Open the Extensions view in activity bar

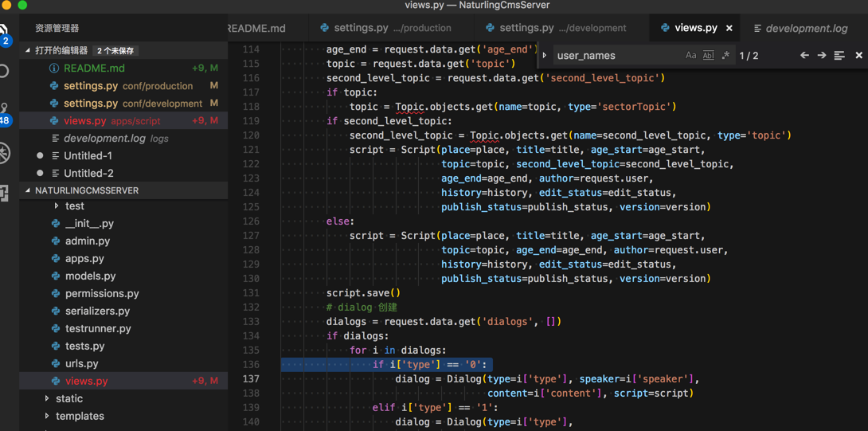(x=4, y=193)
